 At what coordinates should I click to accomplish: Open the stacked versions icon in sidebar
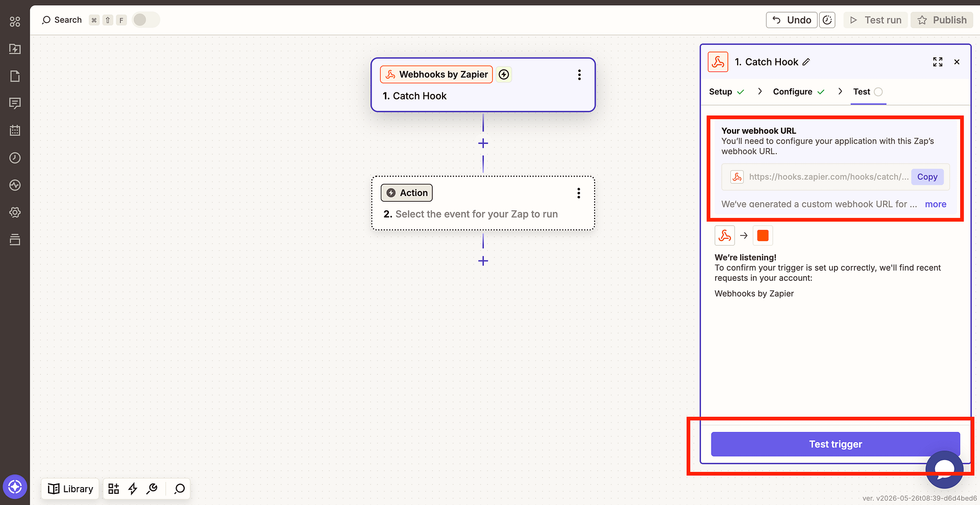[15, 239]
